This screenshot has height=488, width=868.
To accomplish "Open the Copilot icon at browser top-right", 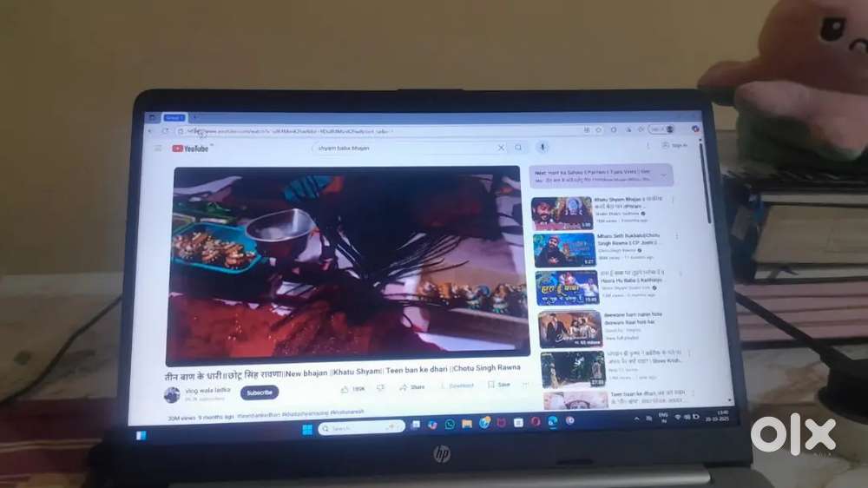I will click(x=695, y=129).
